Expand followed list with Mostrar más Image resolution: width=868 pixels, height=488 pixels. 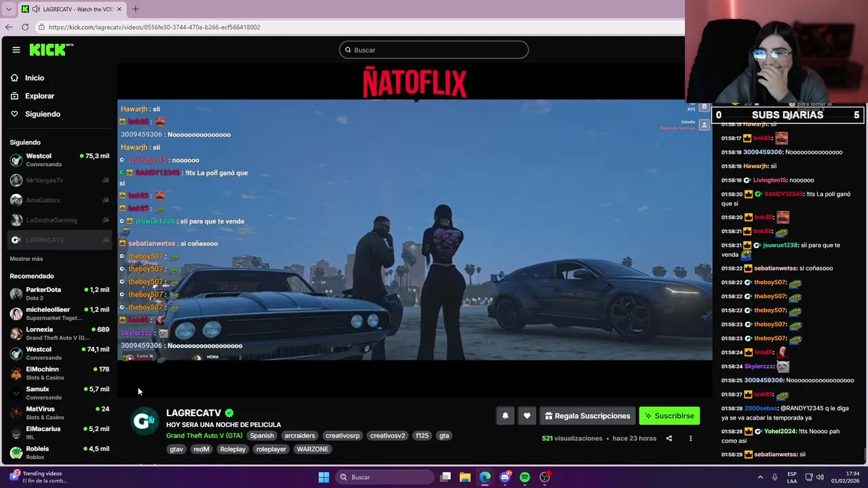click(x=26, y=259)
